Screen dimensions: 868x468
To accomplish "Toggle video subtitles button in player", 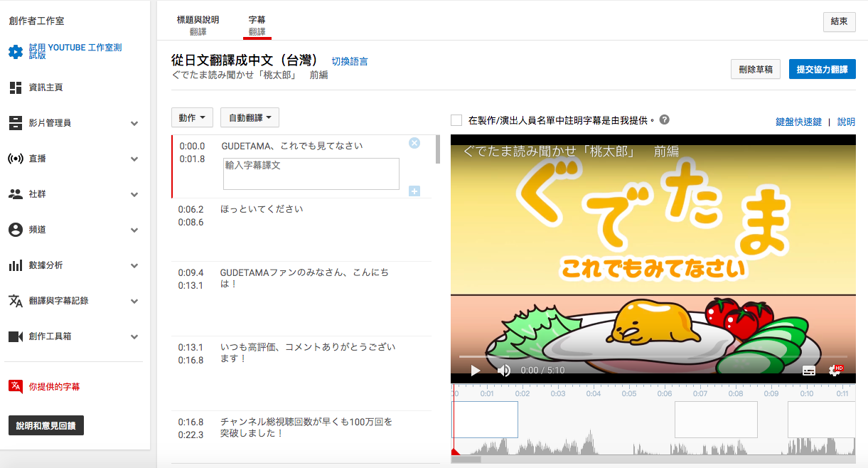I will pyautogui.click(x=809, y=371).
